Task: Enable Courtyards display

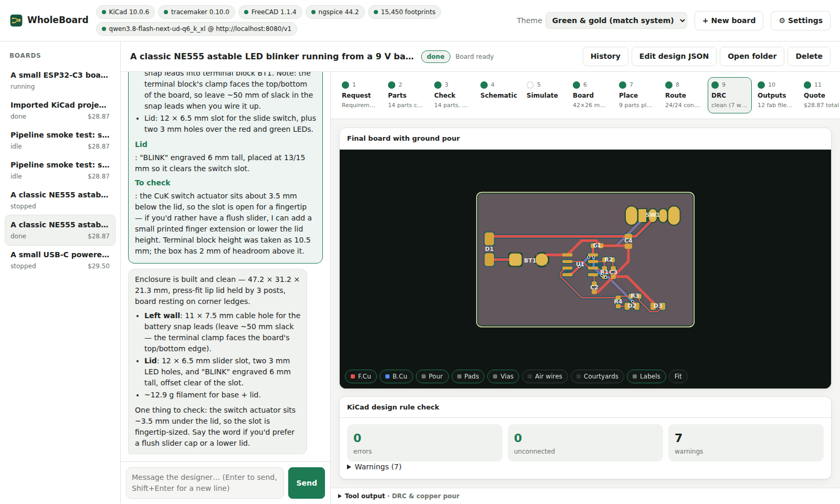Action: pos(597,376)
